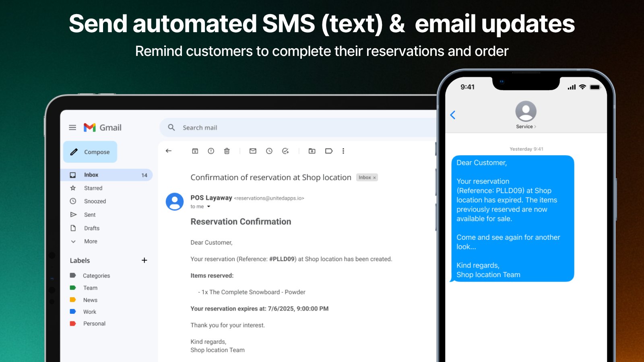The image size is (644, 362).
Task: Click the Labels tag icon in toolbar
Action: (x=329, y=151)
